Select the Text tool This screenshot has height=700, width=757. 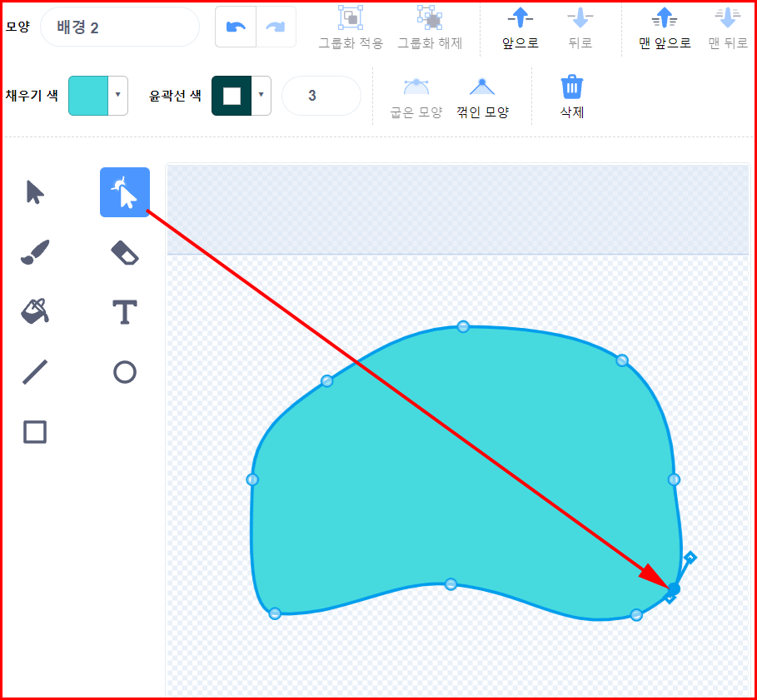(125, 311)
